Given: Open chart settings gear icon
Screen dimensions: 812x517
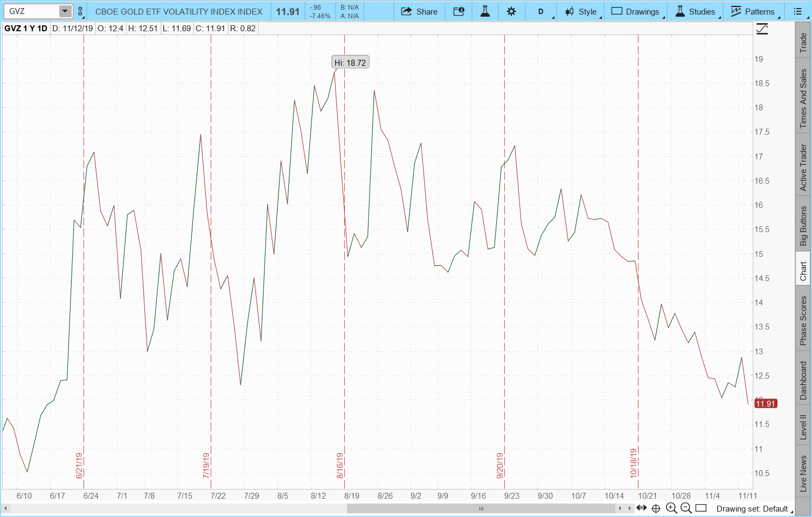Looking at the screenshot, I should click(511, 11).
